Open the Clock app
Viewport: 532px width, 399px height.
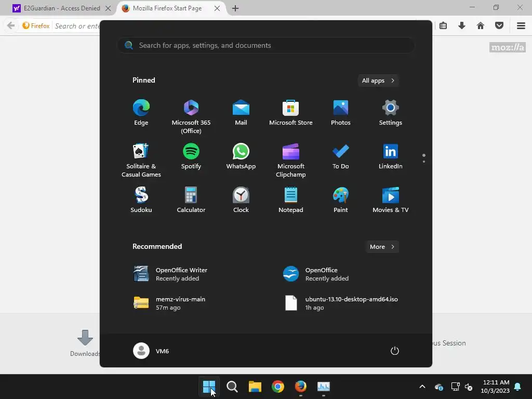pos(241,200)
